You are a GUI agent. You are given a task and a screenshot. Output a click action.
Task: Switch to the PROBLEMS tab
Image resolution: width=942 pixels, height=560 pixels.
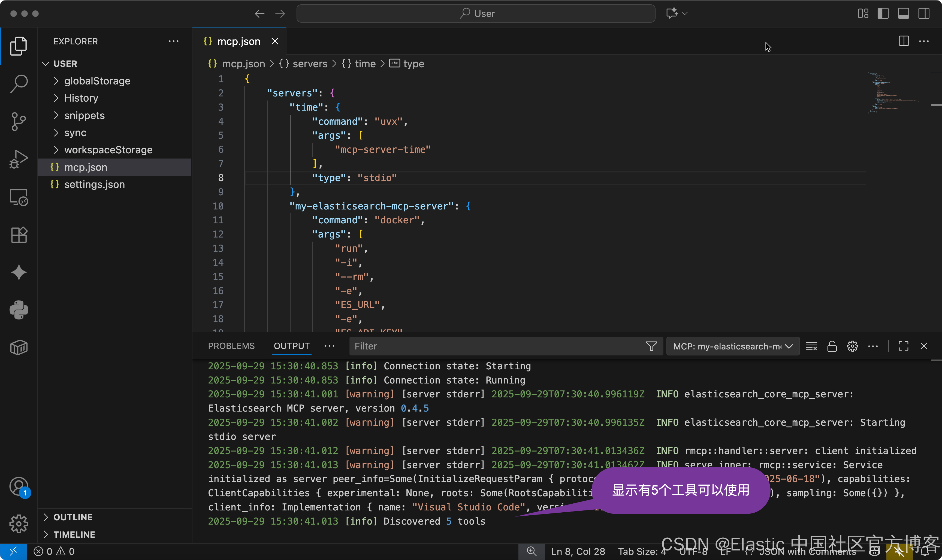click(231, 346)
